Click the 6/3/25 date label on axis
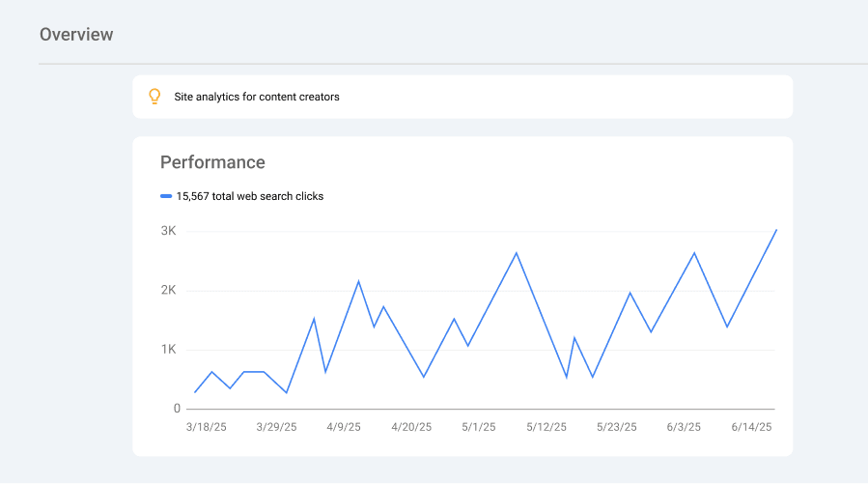Image resolution: width=868 pixels, height=484 pixels. pos(684,427)
